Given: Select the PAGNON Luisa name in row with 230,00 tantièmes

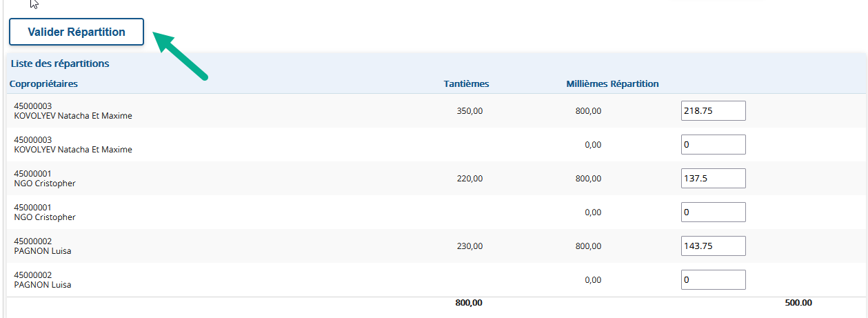Looking at the screenshot, I should pos(43,251).
